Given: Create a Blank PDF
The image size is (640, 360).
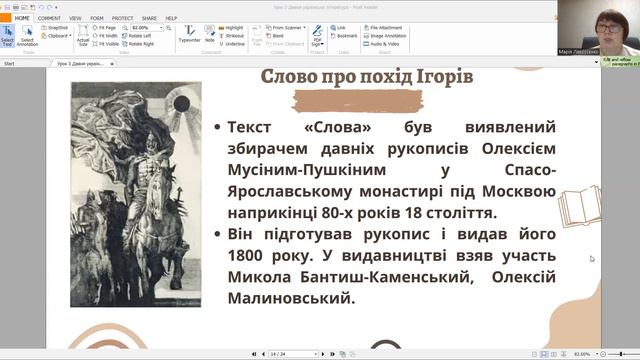Looking at the screenshot, I should (275, 36).
